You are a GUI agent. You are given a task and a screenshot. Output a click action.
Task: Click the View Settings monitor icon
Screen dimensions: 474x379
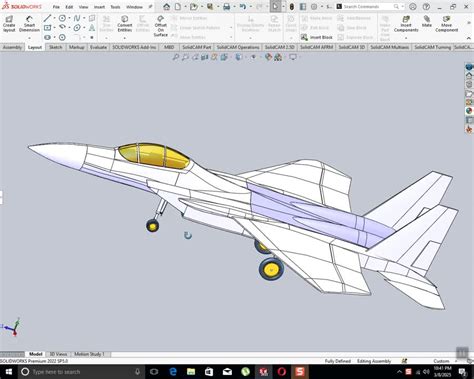click(x=293, y=57)
